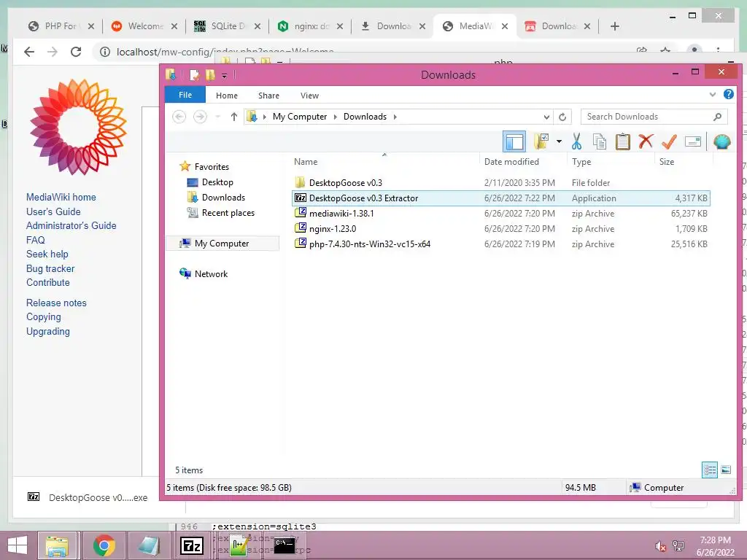Open the dropdown arrow beside folder options icon
This screenshot has width=747, height=560.
tap(559, 141)
